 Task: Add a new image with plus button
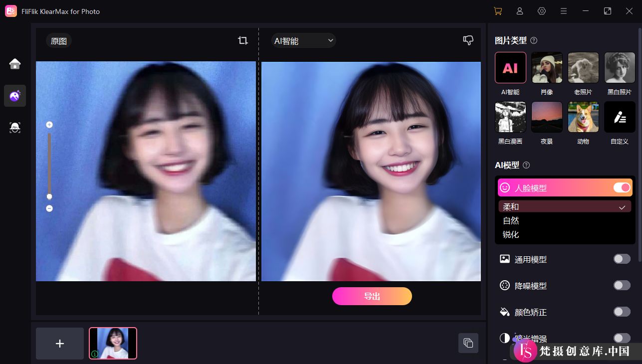pyautogui.click(x=60, y=344)
